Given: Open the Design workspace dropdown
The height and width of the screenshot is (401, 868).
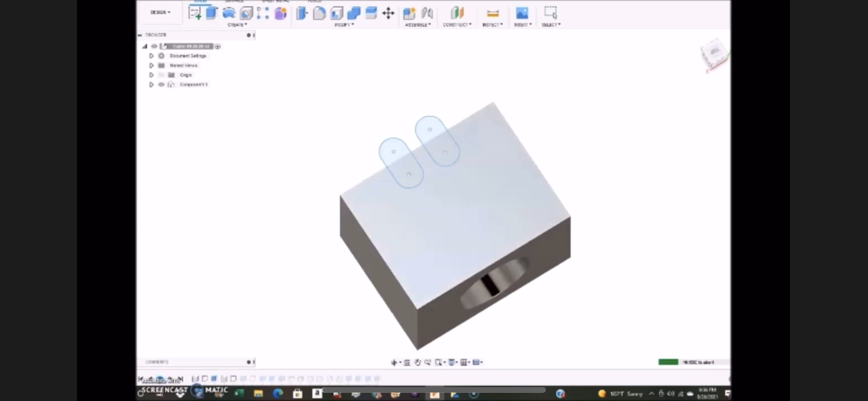Looking at the screenshot, I should [160, 12].
